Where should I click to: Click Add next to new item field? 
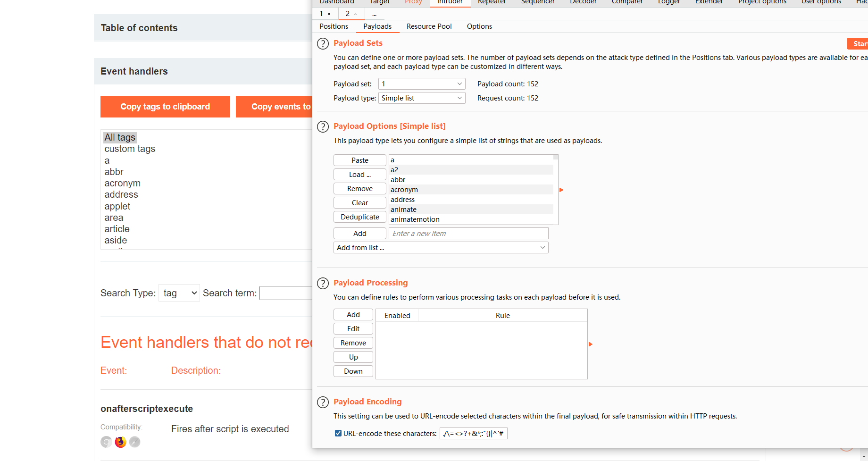pyautogui.click(x=360, y=234)
